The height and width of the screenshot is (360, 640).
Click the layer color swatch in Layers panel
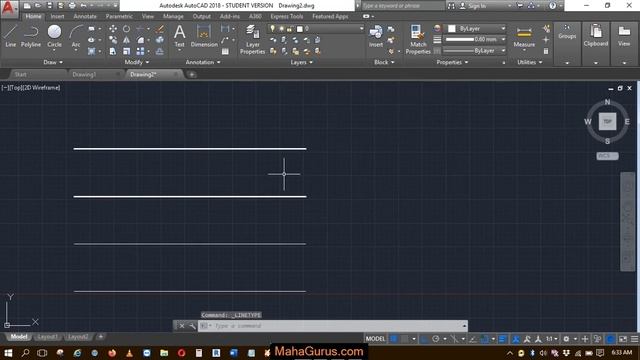coord(300,29)
